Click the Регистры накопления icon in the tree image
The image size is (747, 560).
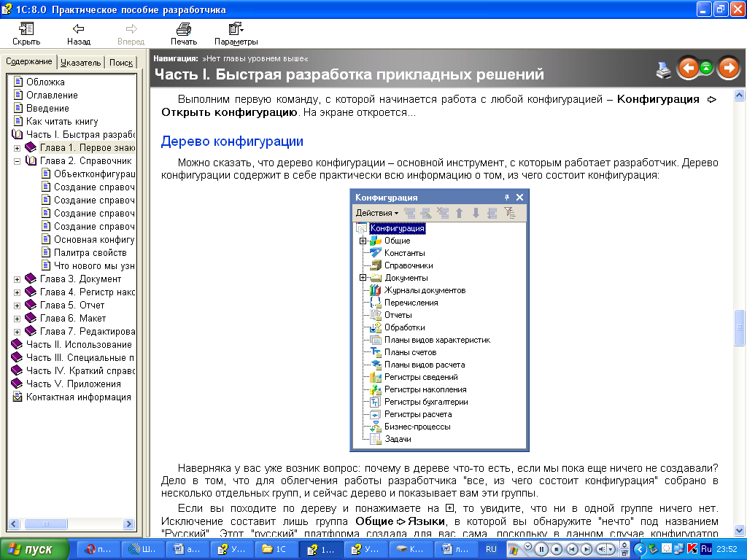376,389
